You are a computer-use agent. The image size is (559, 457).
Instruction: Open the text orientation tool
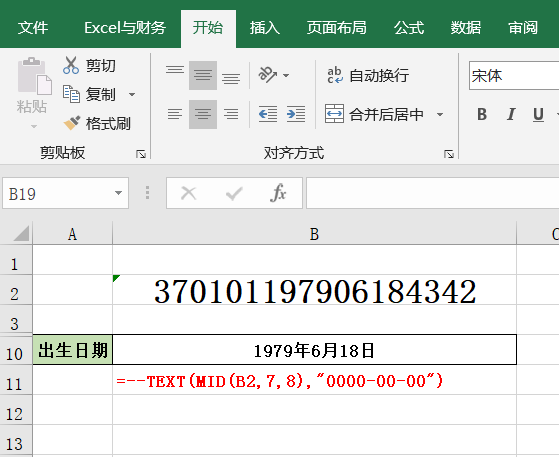tap(268, 75)
